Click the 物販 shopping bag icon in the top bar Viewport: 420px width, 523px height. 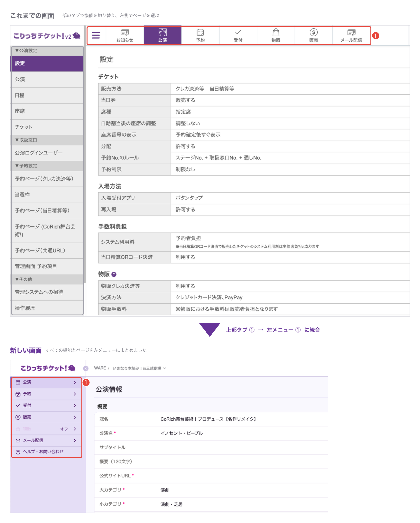coord(276,32)
